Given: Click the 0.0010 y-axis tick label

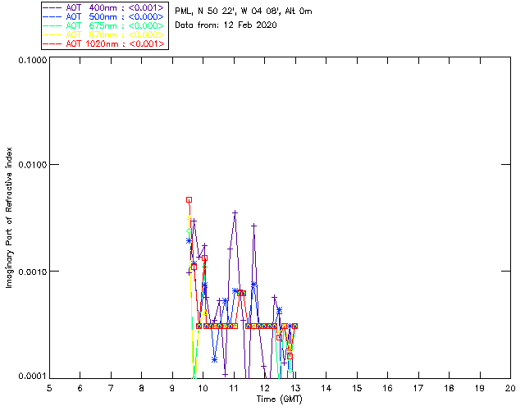Looking at the screenshot, I should pyautogui.click(x=30, y=272).
